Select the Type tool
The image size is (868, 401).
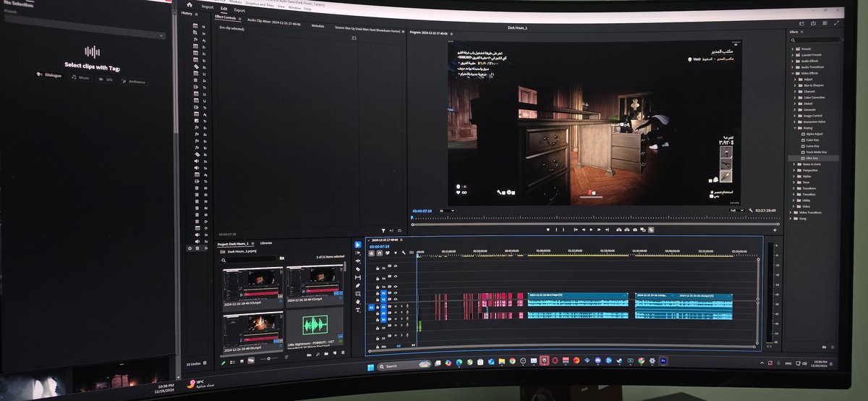pos(357,309)
